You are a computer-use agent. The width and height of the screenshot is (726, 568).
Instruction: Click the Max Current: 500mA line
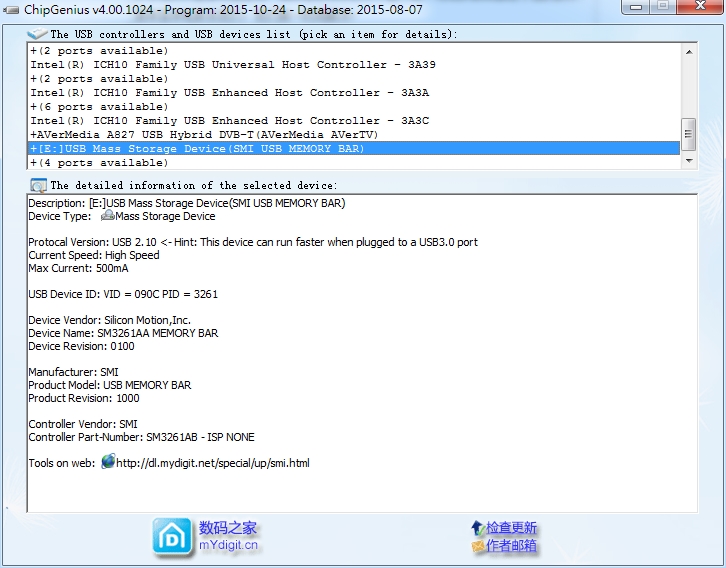tap(78, 268)
